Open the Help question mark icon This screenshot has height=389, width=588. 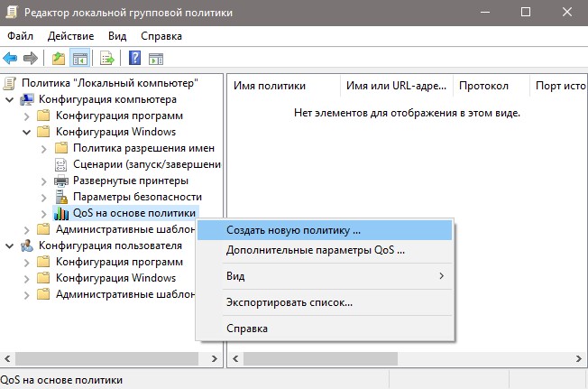tap(134, 58)
